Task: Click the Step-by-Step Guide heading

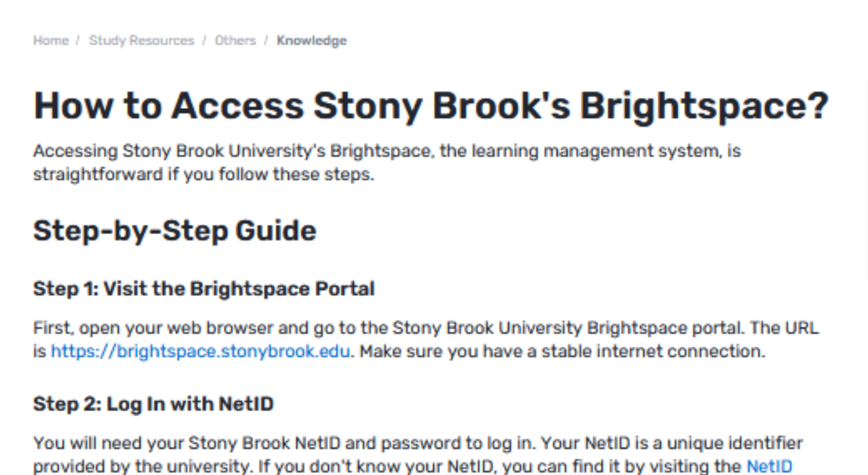Action: click(x=174, y=230)
